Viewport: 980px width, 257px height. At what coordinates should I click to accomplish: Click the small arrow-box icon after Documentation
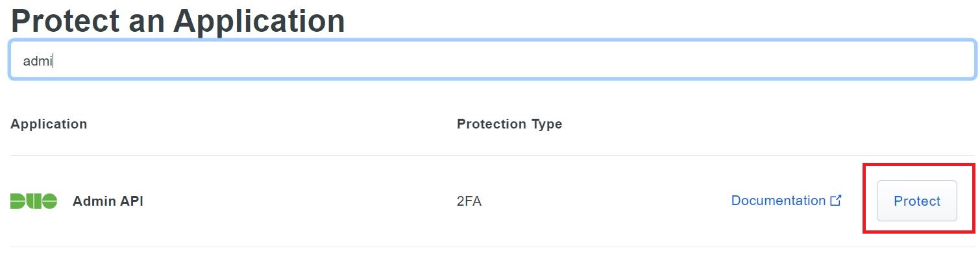point(836,201)
